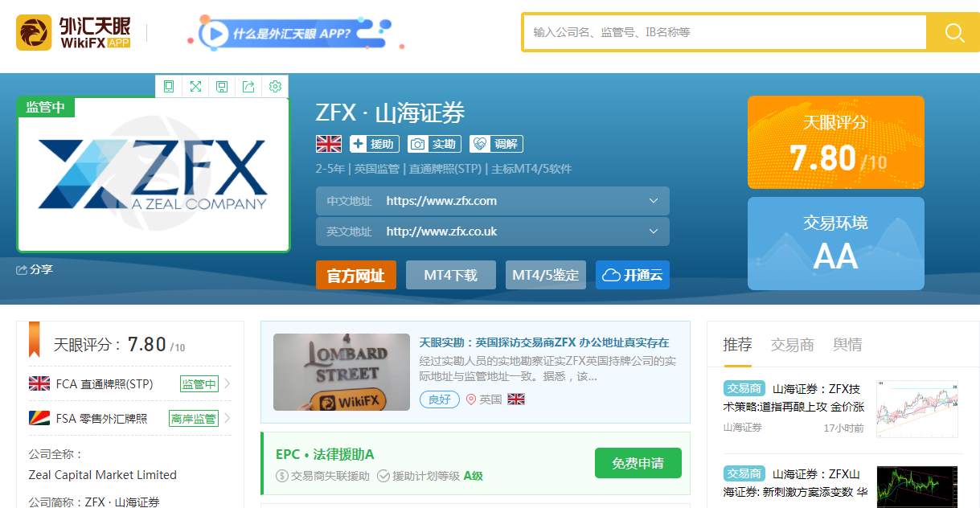Open the first 山海证券 chart thumbnail
980x508 pixels.
917,408
